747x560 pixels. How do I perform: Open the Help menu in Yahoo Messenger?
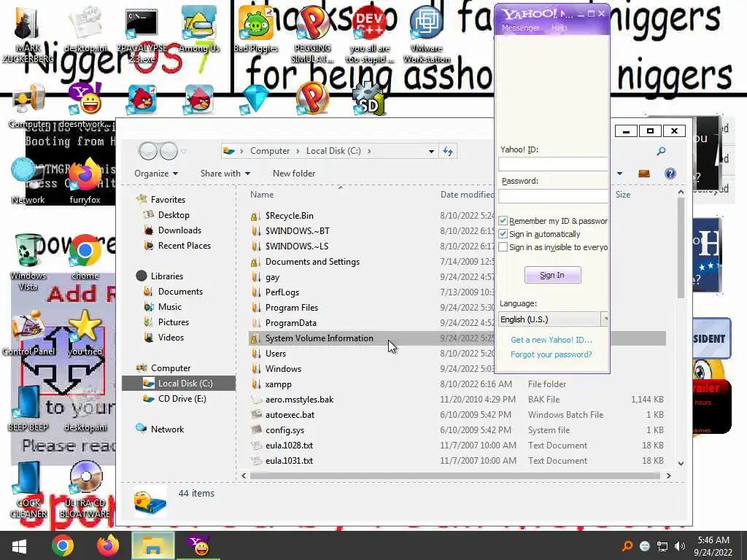559,28
